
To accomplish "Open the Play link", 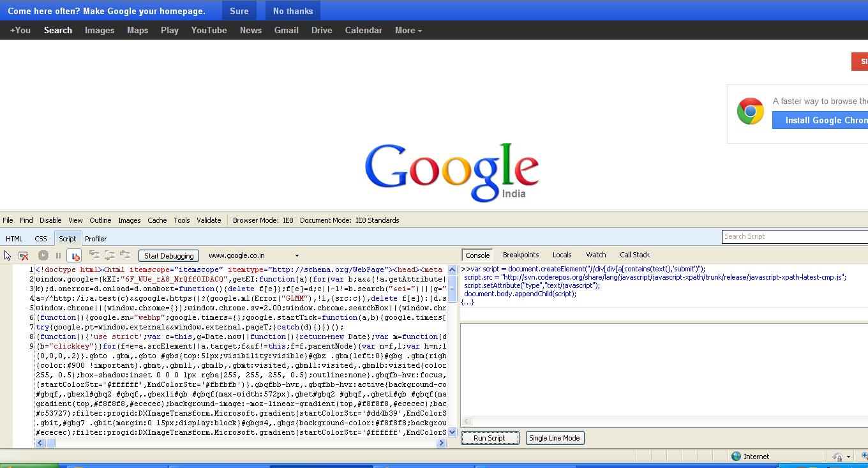I will pos(170,30).
